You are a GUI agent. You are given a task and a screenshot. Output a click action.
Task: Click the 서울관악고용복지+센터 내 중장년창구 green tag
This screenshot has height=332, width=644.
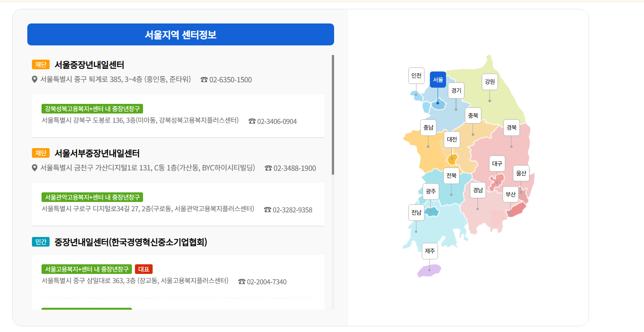pos(92,197)
